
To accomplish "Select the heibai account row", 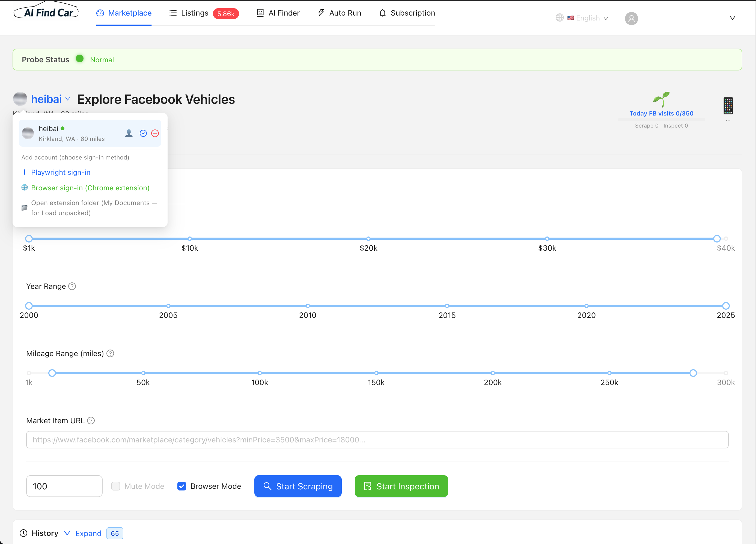I will pos(90,134).
